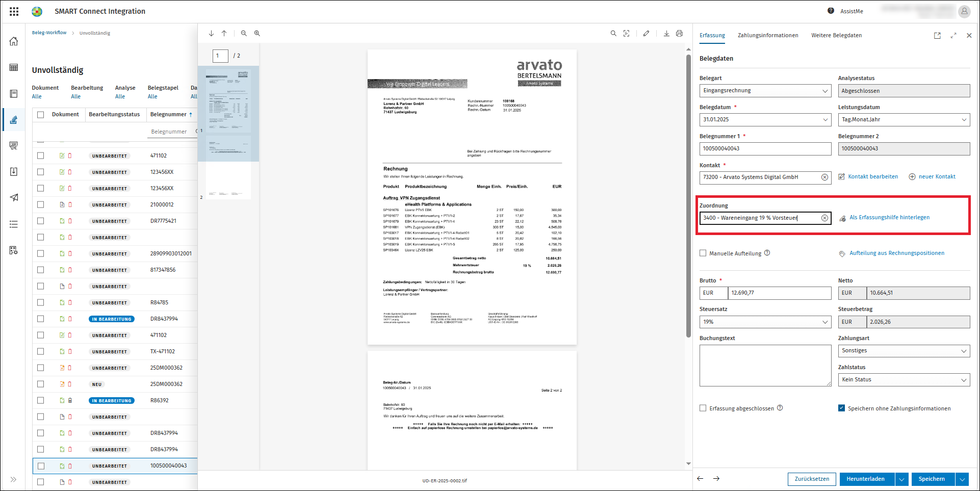
Task: Print the displayed document
Action: point(679,33)
